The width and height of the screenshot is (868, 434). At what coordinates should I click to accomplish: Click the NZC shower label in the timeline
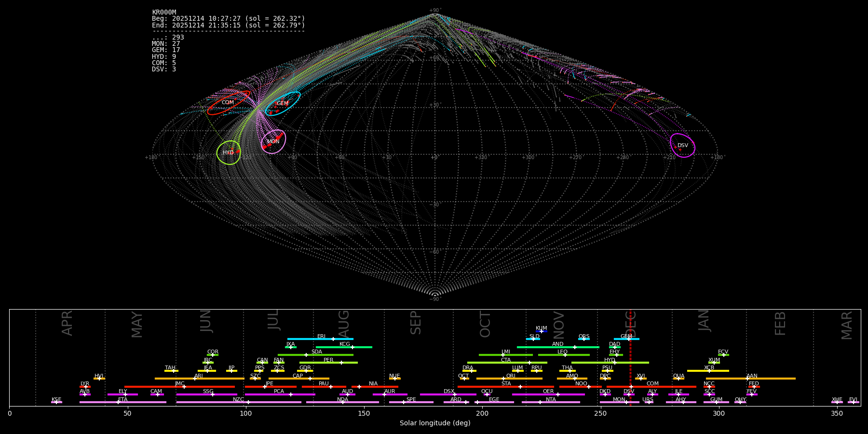(238, 399)
